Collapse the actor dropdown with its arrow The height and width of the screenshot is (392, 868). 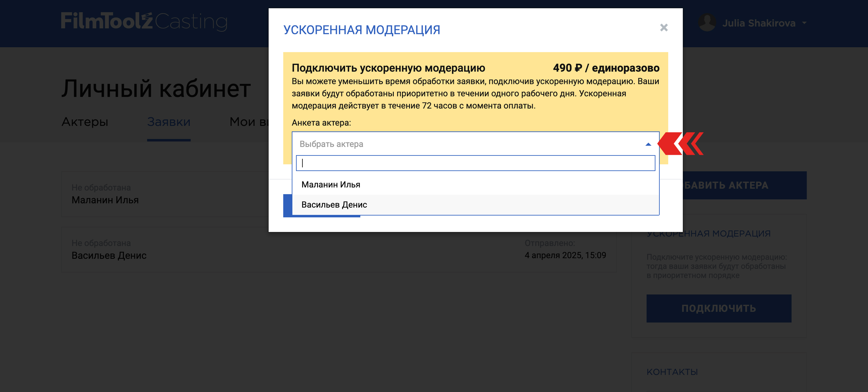pos(648,144)
